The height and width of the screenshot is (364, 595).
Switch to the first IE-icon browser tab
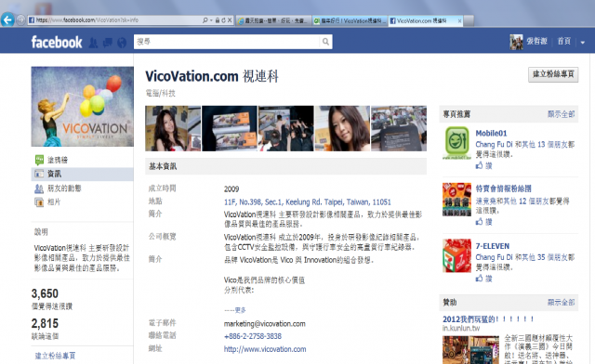pyautogui.click(x=274, y=20)
